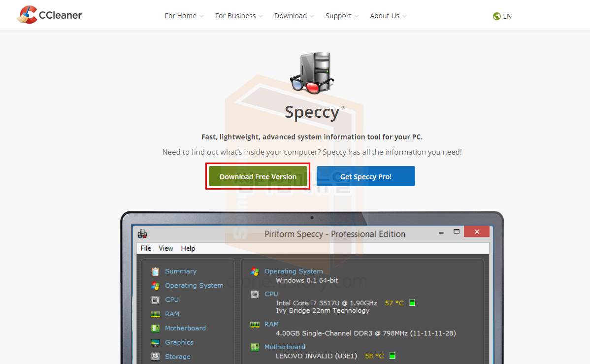Select CPU in the Speccy sidebar
Image resolution: width=590 pixels, height=364 pixels.
171,299
